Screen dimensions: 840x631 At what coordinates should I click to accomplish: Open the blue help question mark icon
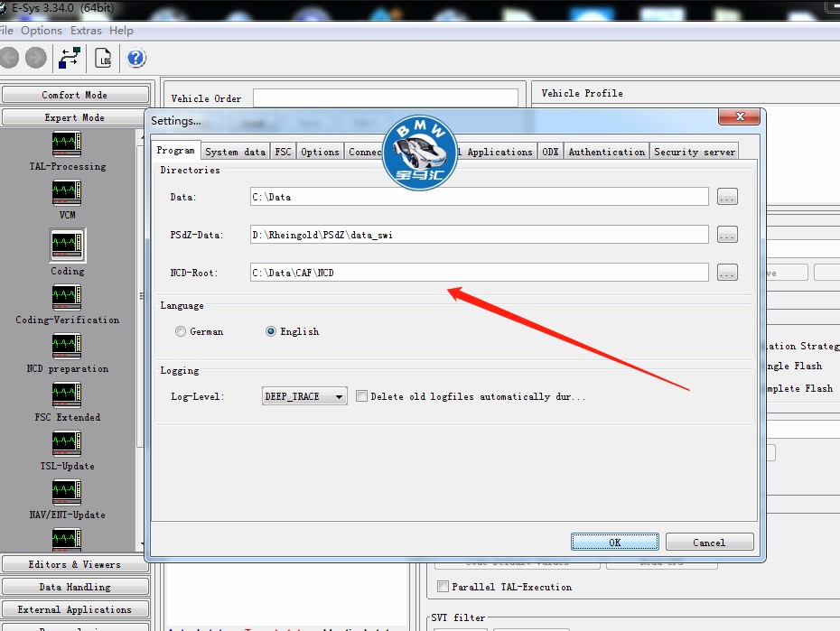pyautogui.click(x=136, y=58)
